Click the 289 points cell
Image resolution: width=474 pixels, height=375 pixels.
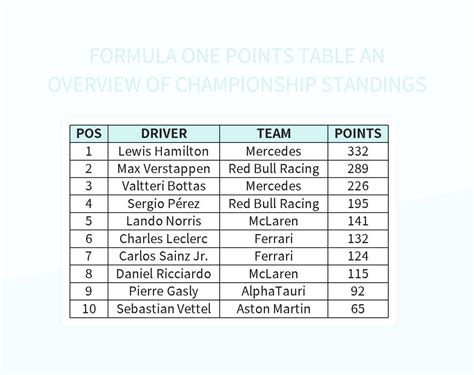pos(358,169)
